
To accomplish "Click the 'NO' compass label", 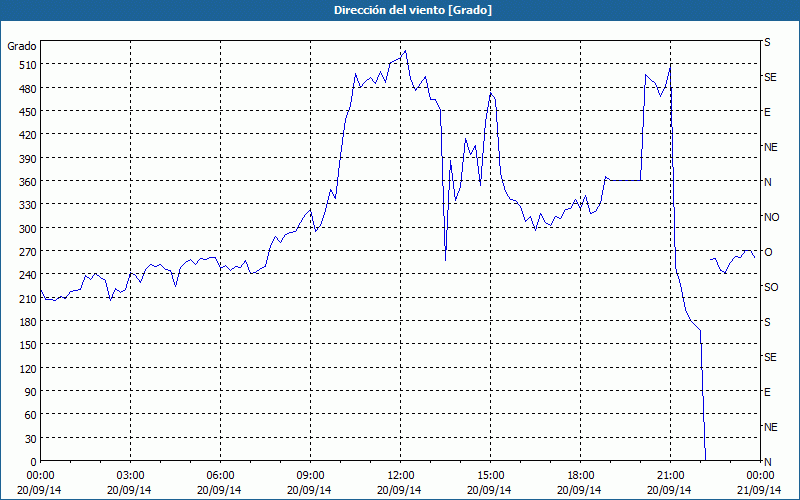I will pyautogui.click(x=771, y=217).
